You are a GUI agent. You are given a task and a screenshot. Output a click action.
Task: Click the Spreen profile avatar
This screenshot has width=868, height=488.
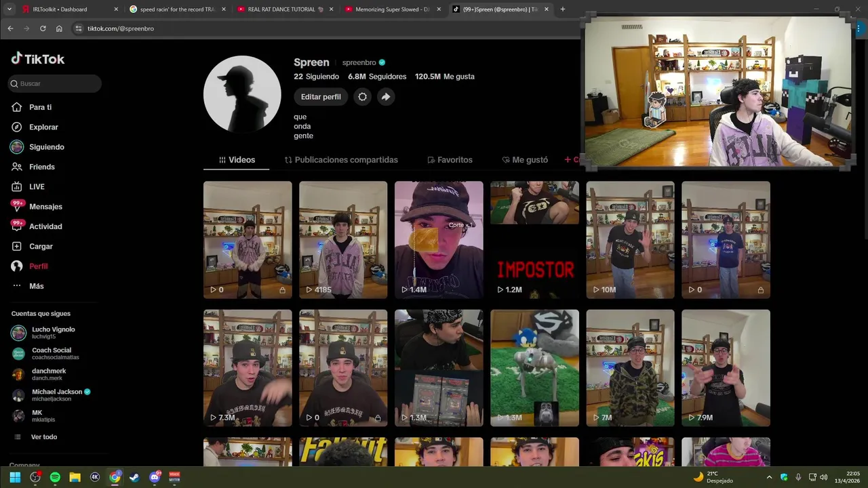click(242, 94)
